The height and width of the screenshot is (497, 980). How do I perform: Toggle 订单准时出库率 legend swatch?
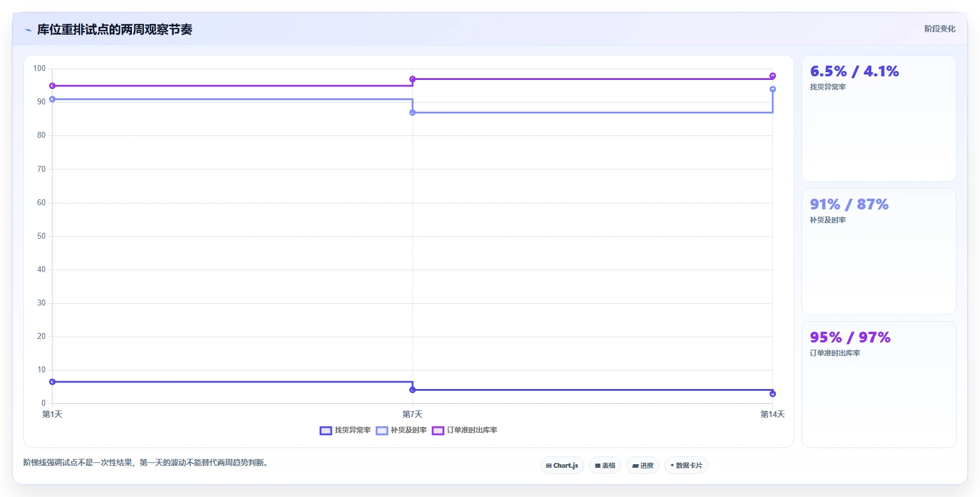[x=438, y=431]
